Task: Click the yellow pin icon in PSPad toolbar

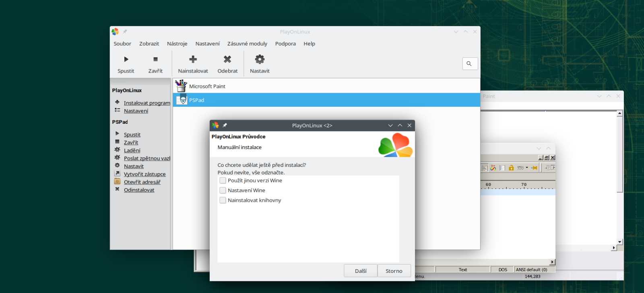Action: 534,168
